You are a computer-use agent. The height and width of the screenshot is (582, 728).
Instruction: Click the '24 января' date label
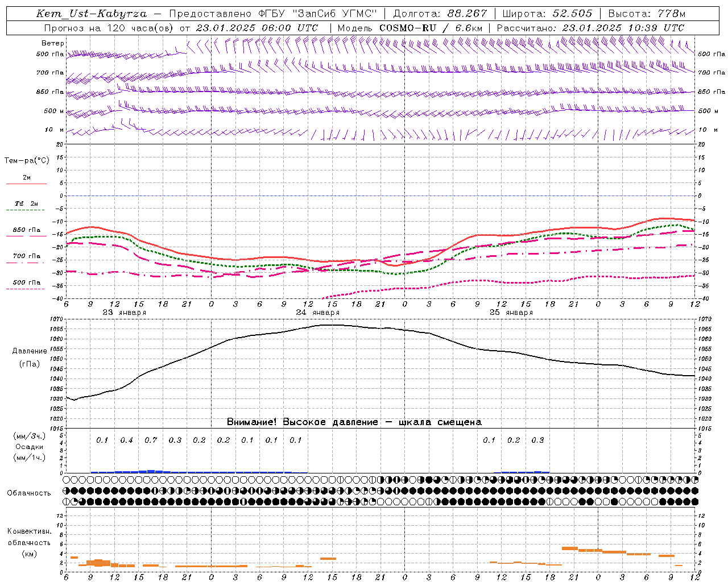tap(317, 313)
